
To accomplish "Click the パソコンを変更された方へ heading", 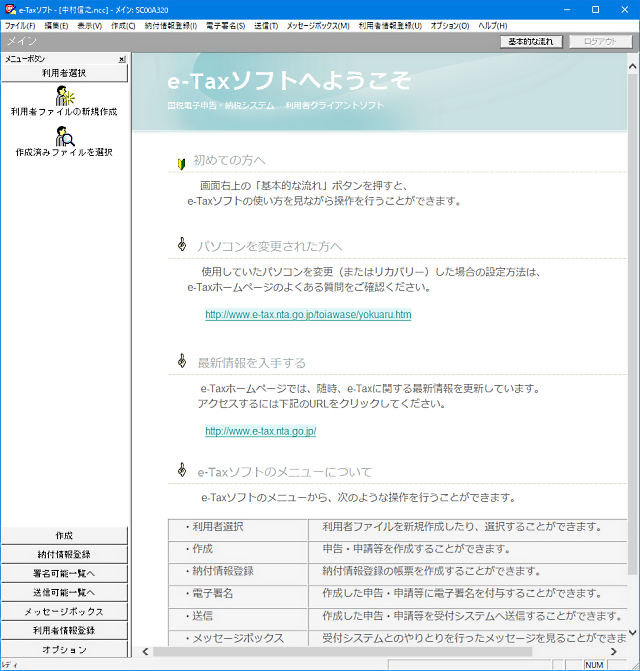I will pyautogui.click(x=270, y=246).
